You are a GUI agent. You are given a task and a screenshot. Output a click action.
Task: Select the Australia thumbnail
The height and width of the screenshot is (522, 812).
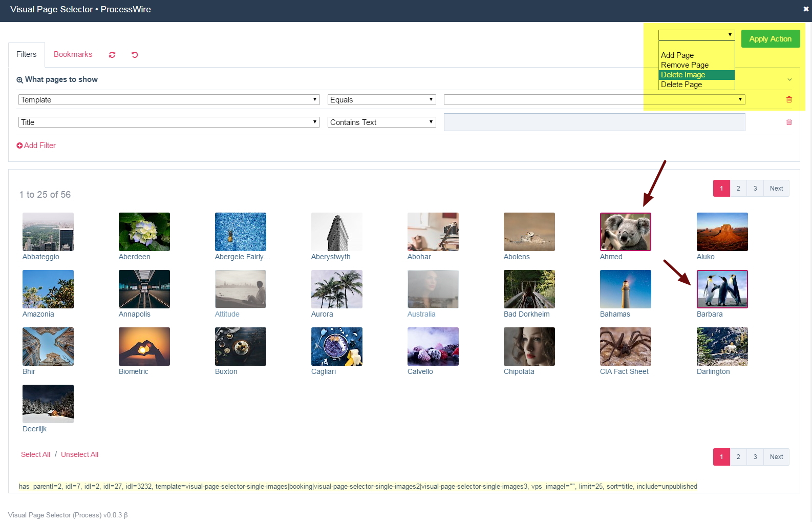[x=433, y=289]
